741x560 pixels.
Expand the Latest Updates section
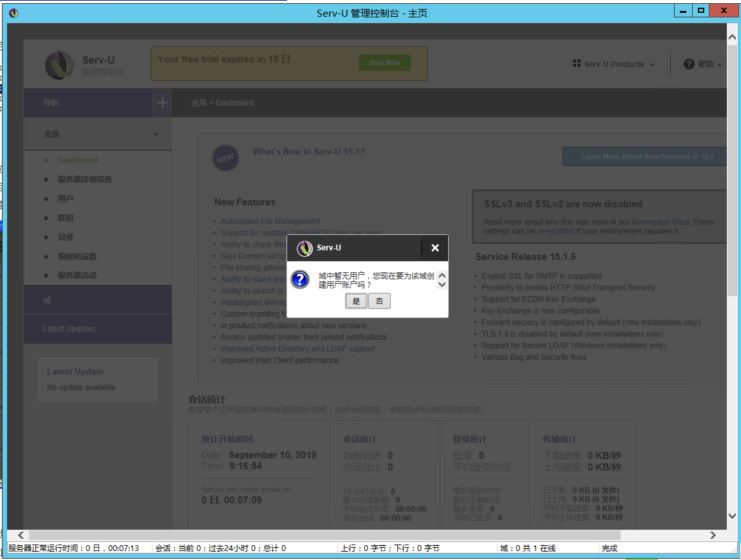tap(98, 329)
